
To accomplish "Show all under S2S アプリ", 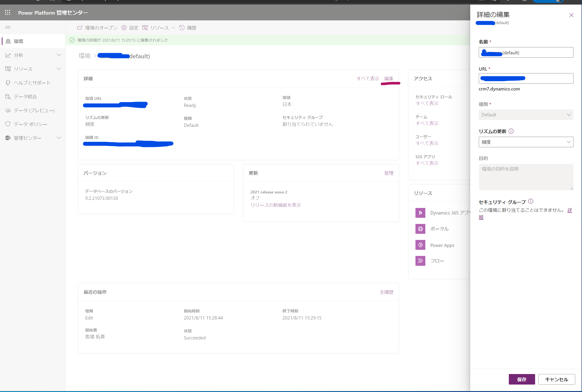I will pos(427,163).
